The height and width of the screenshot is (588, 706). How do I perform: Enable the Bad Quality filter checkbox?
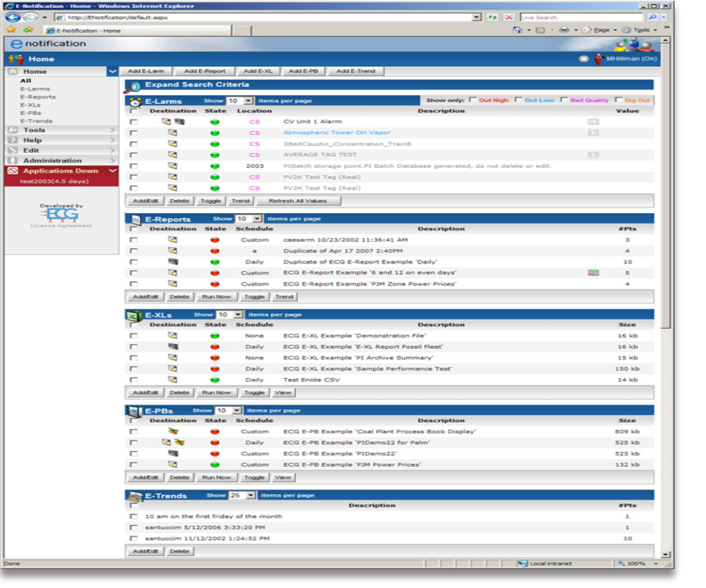coord(564,101)
